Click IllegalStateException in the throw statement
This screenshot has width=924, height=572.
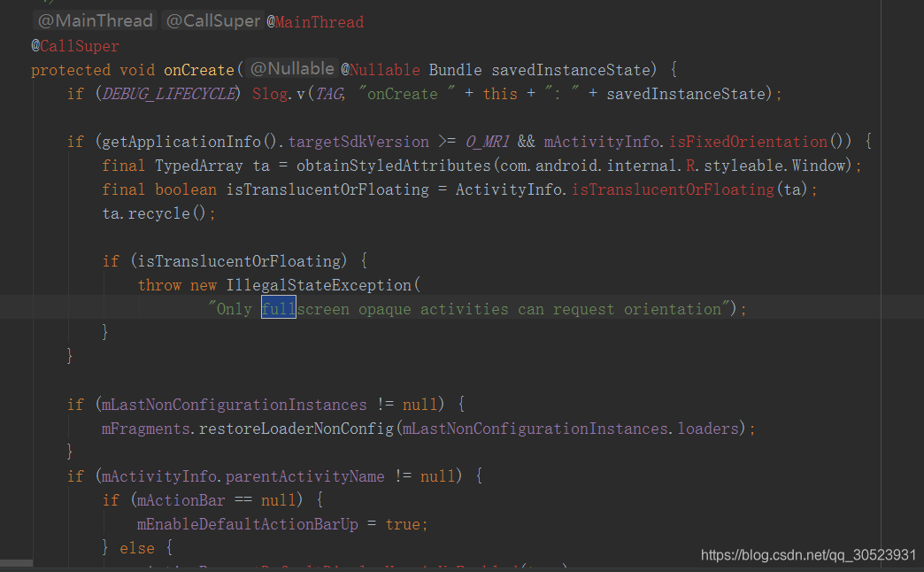pyautogui.click(x=319, y=285)
